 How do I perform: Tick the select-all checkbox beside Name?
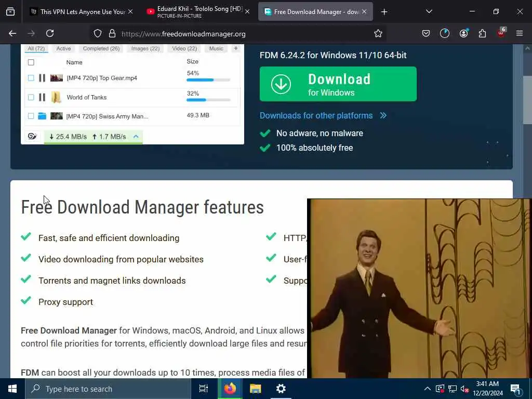(31, 62)
